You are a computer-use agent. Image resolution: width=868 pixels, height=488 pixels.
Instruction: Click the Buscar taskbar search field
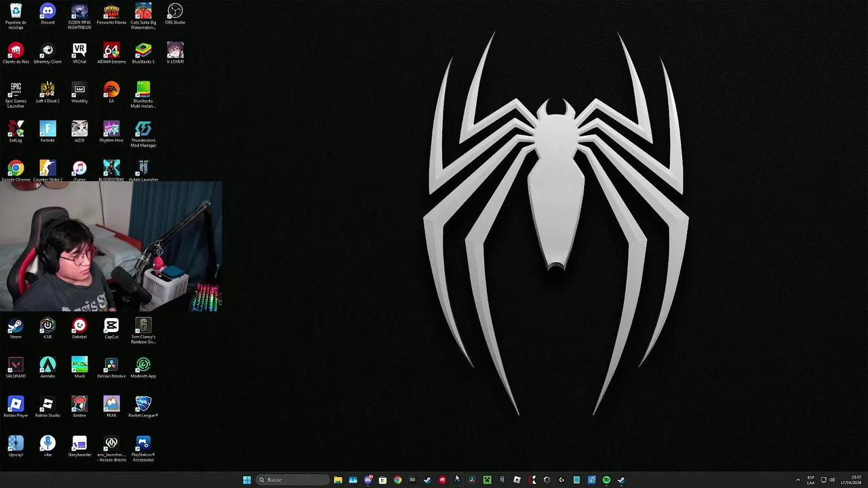(292, 480)
